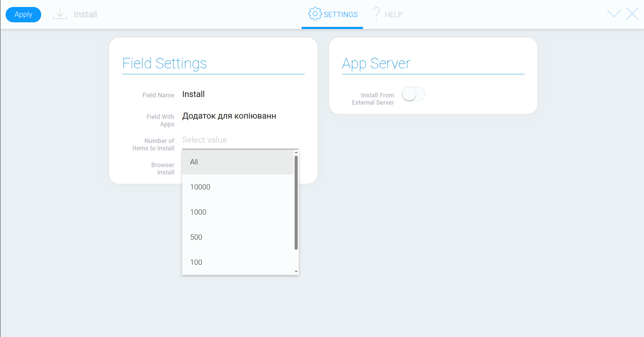Open the Field With Apps selector
Viewport: 644px width, 337px height.
point(240,116)
